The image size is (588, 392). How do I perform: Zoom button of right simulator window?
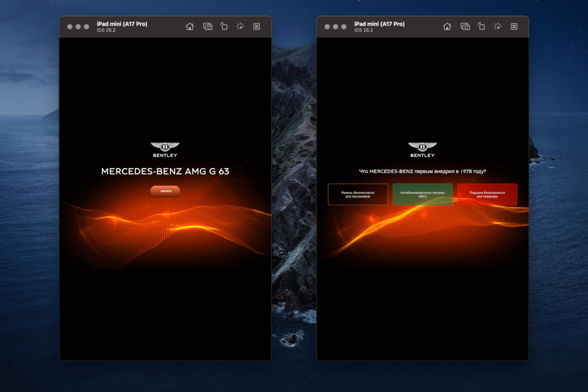pyautogui.click(x=344, y=27)
